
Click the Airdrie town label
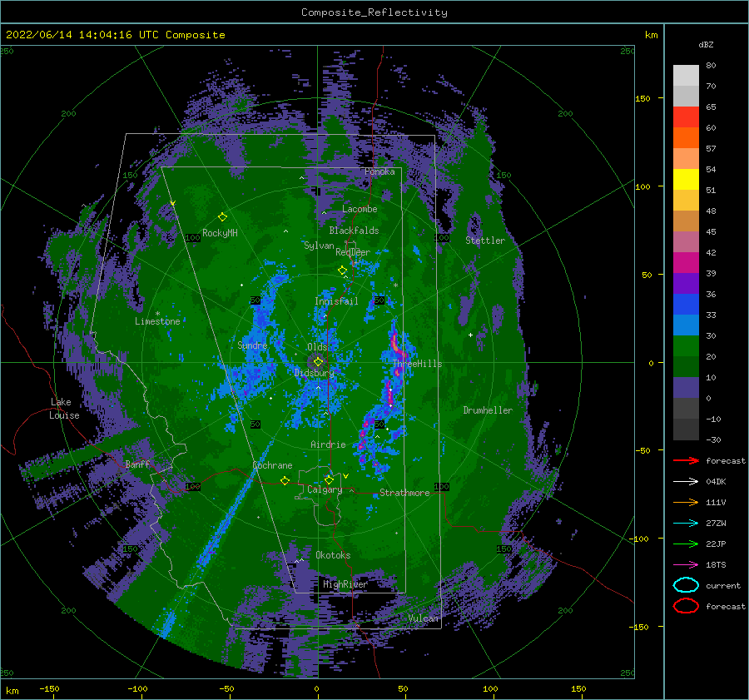coord(328,444)
